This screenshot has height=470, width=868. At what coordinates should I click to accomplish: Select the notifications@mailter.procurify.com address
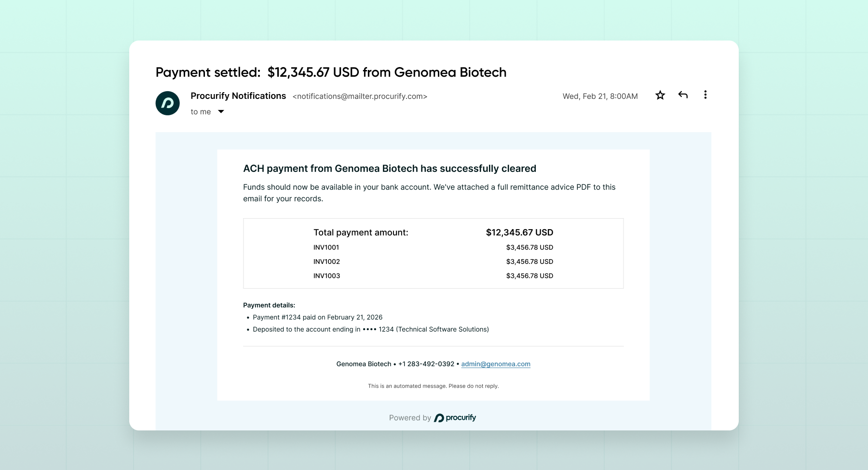coord(359,96)
